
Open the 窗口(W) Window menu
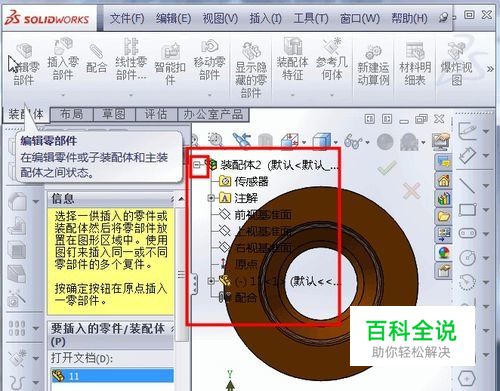pyautogui.click(x=360, y=18)
